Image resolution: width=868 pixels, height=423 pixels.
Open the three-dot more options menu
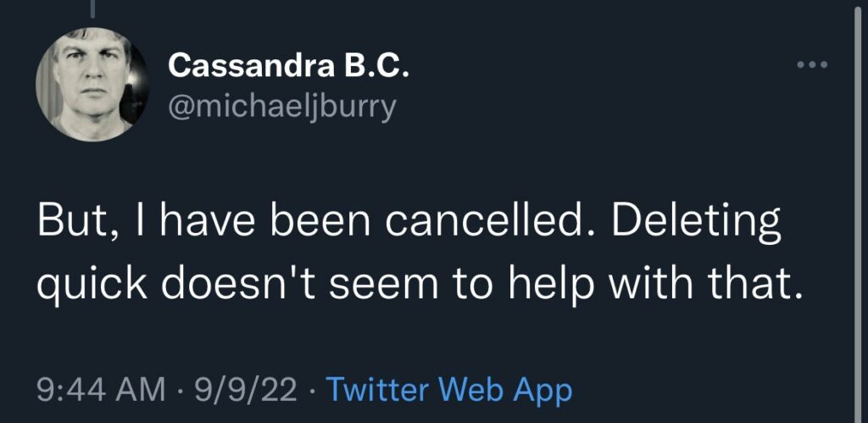tap(813, 65)
